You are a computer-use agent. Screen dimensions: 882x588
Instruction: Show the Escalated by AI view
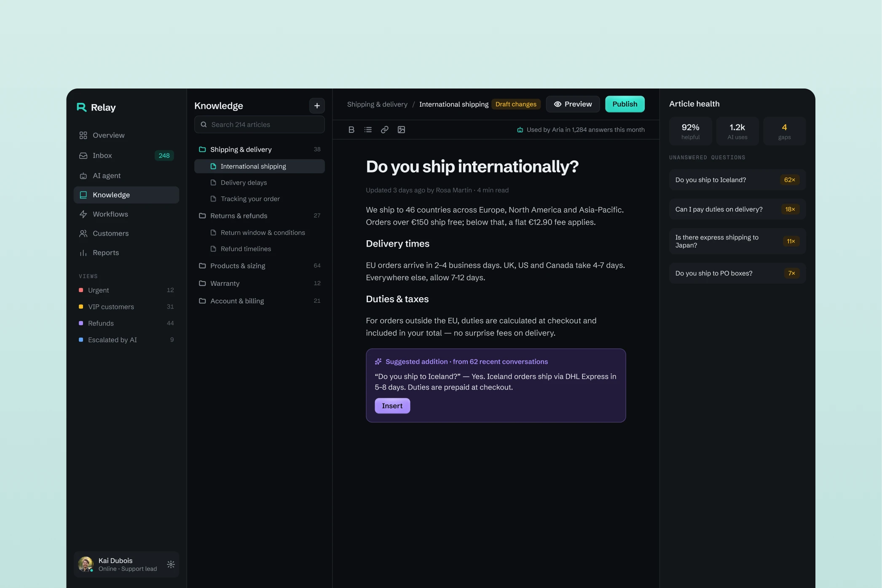pos(126,340)
